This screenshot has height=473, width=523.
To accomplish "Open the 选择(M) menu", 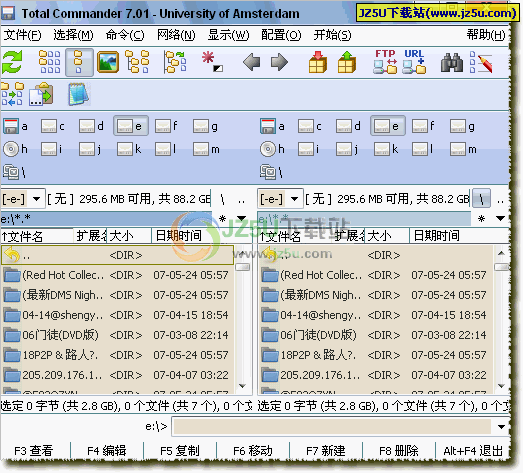I will coord(73,35).
